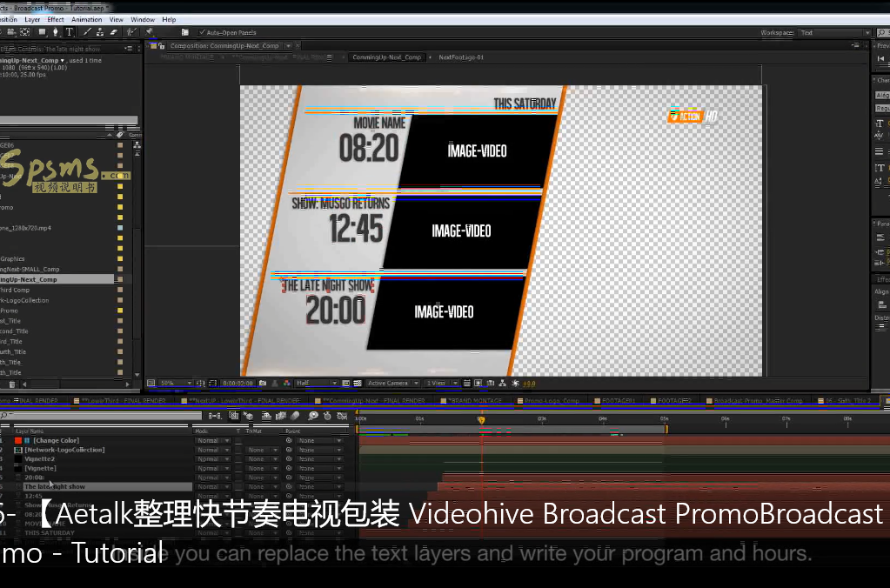
Task: Open Mode dropdown for Change Color layer
Action: pyautogui.click(x=213, y=440)
